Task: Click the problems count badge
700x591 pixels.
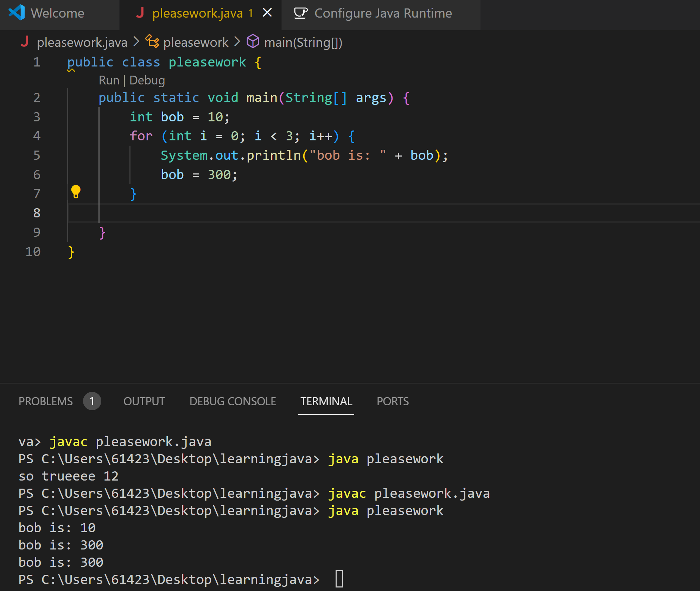Action: (92, 401)
